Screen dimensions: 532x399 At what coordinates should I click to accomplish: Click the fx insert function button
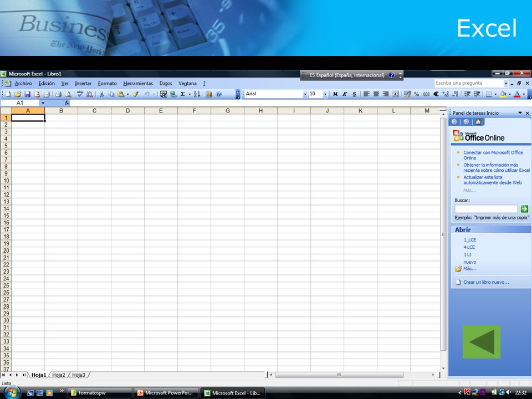click(67, 103)
